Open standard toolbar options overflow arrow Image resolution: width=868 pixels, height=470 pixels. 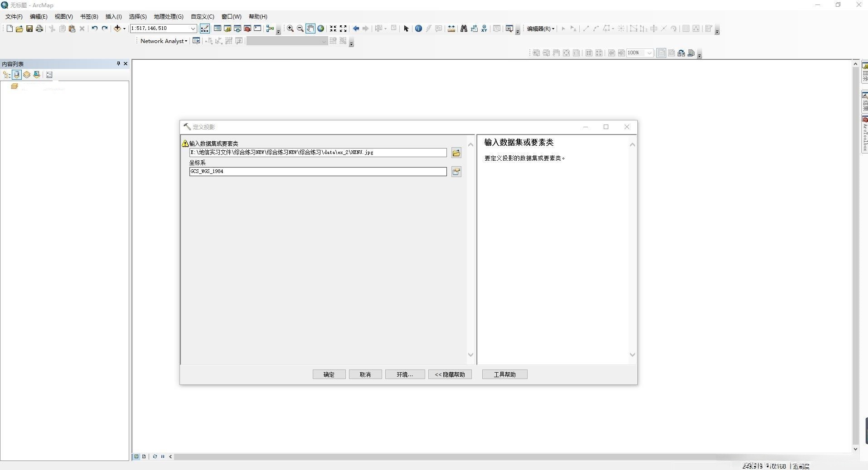click(x=278, y=31)
